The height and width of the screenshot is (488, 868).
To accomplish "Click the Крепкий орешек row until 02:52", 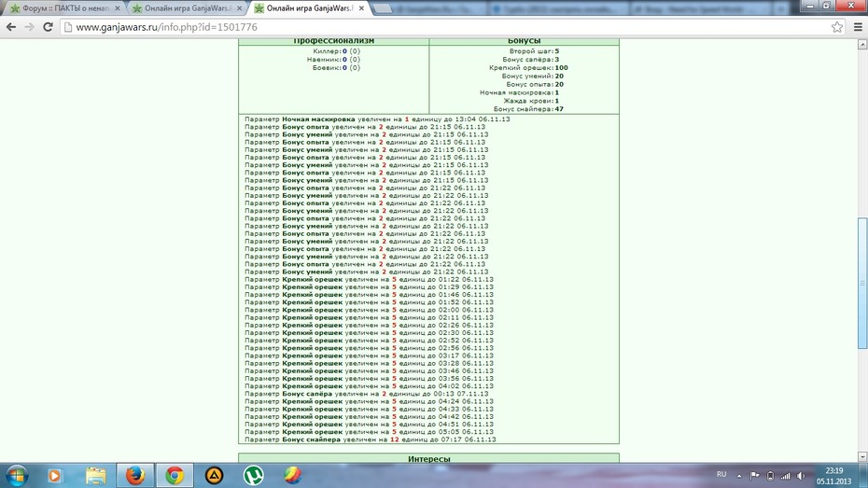I will [x=369, y=341].
